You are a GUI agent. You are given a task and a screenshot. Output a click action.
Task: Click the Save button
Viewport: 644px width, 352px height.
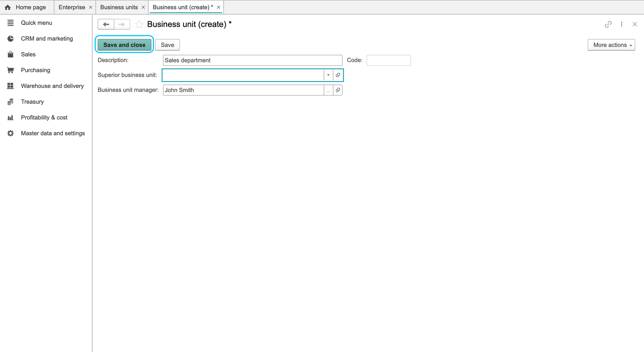167,45
